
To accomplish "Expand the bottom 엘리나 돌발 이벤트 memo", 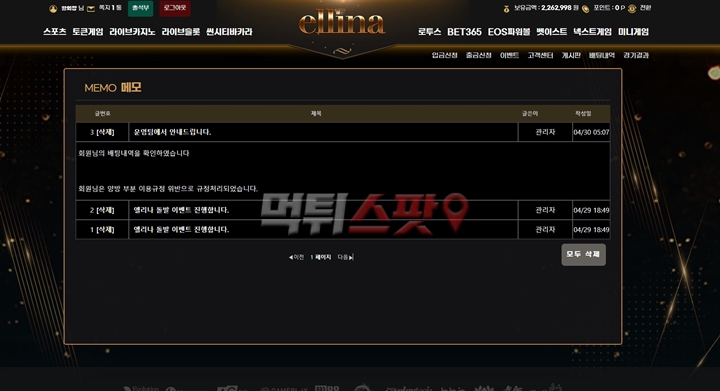I will tap(181, 229).
